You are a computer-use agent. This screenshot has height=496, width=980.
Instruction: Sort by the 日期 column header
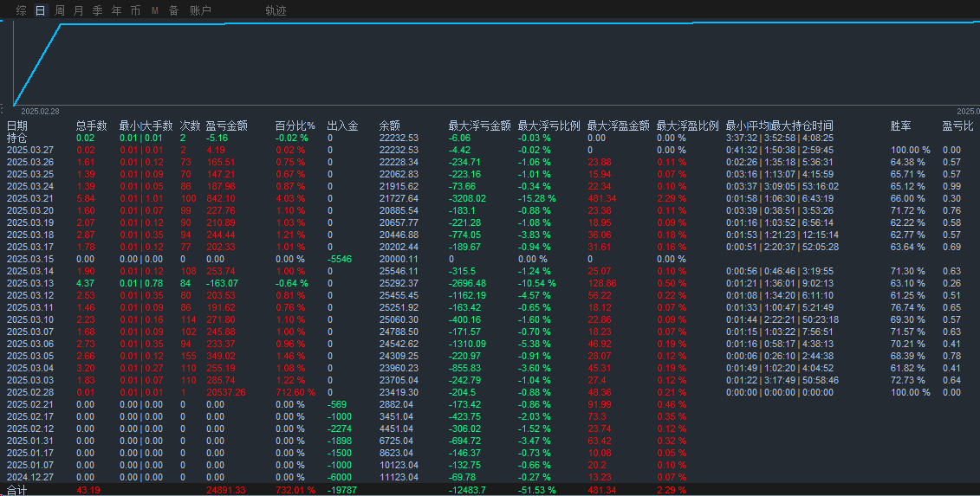coord(16,126)
